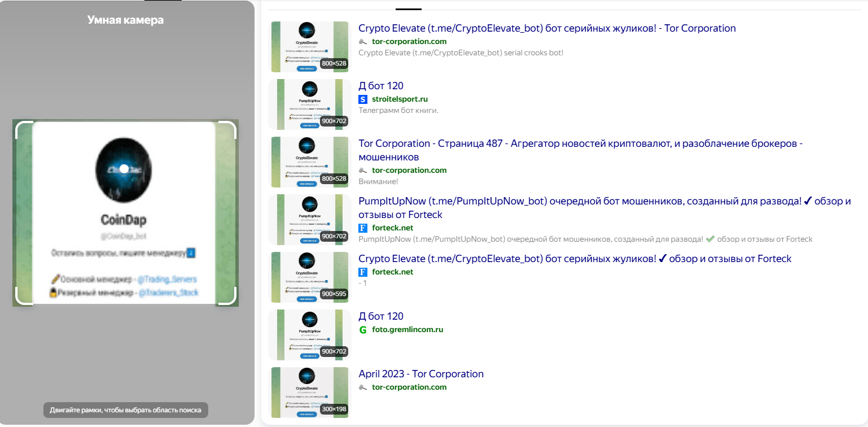Image resolution: width=868 pixels, height=427 pixels.
Task: Click the tor-corporation.com favicon under the first Crypto Elevate result
Action: (x=363, y=42)
